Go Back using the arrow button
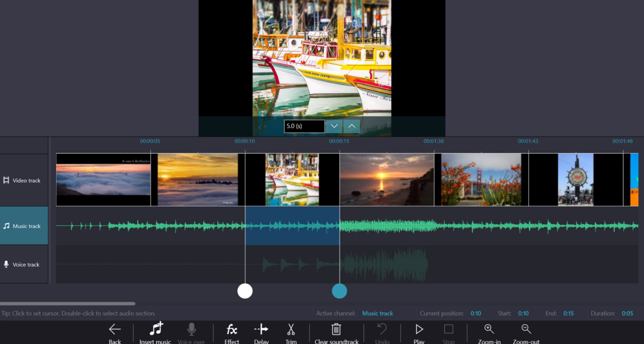This screenshot has height=344, width=644. click(x=114, y=329)
